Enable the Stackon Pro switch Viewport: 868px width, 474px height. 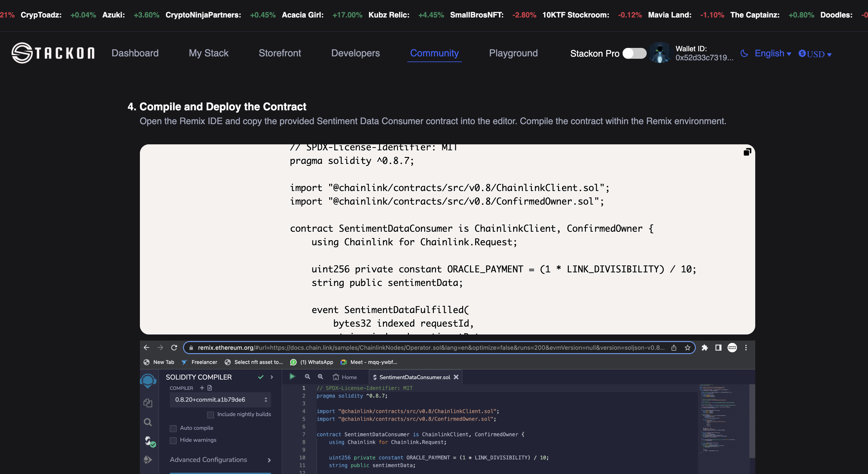[634, 53]
